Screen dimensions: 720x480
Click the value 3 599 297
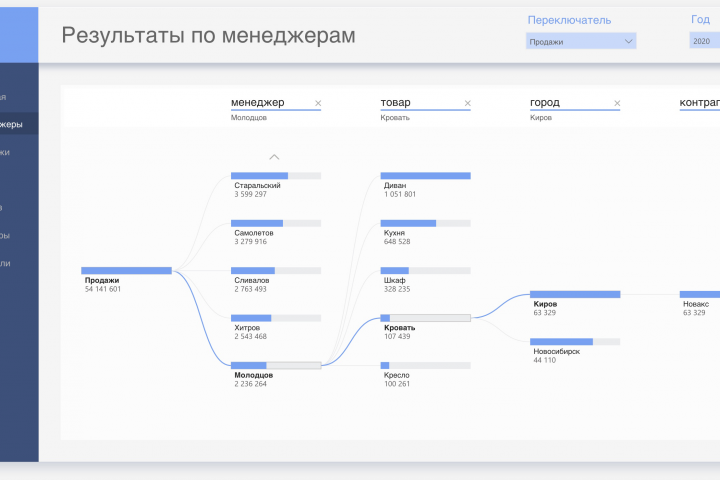(x=250, y=194)
